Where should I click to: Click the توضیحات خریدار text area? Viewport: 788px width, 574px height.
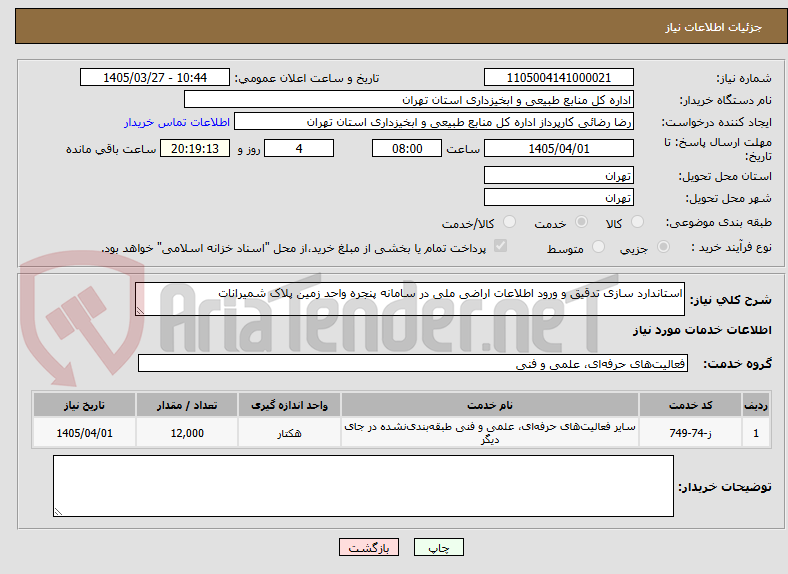[x=363, y=486]
